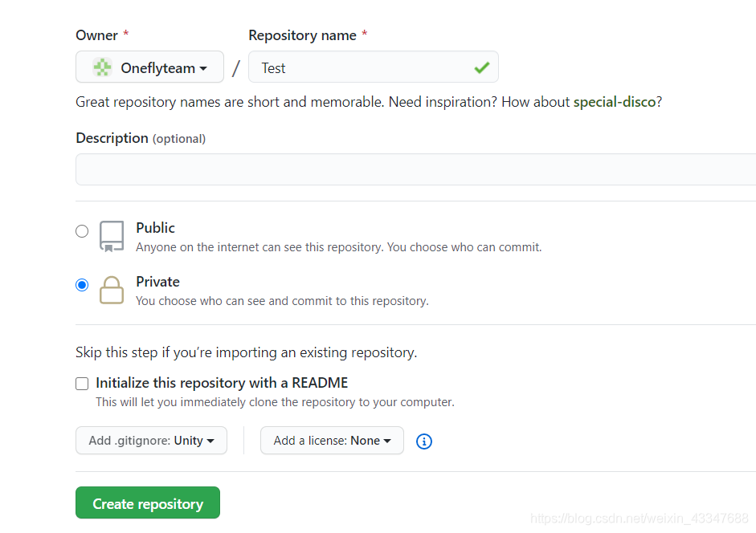Focus the Description optional text field
756x533 pixels.
(415, 169)
